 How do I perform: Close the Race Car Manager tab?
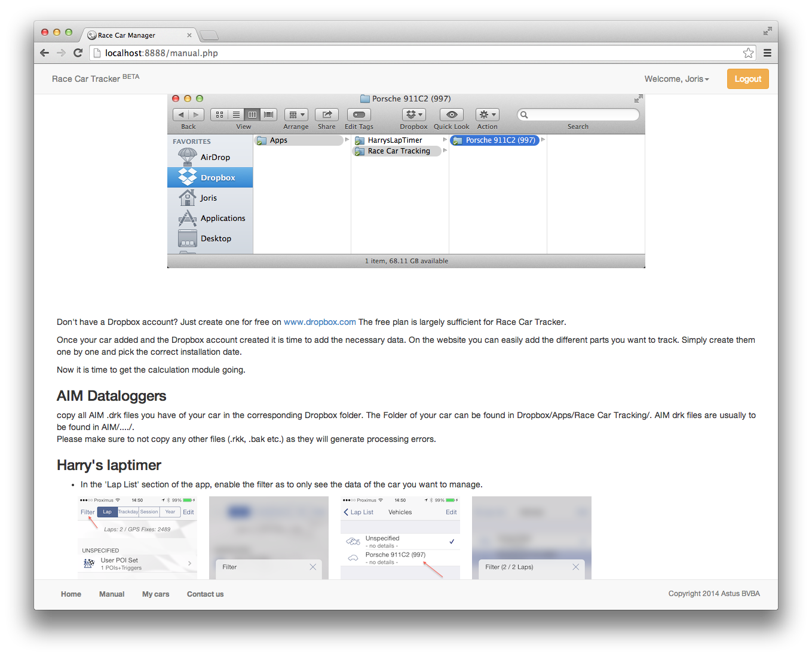(190, 35)
